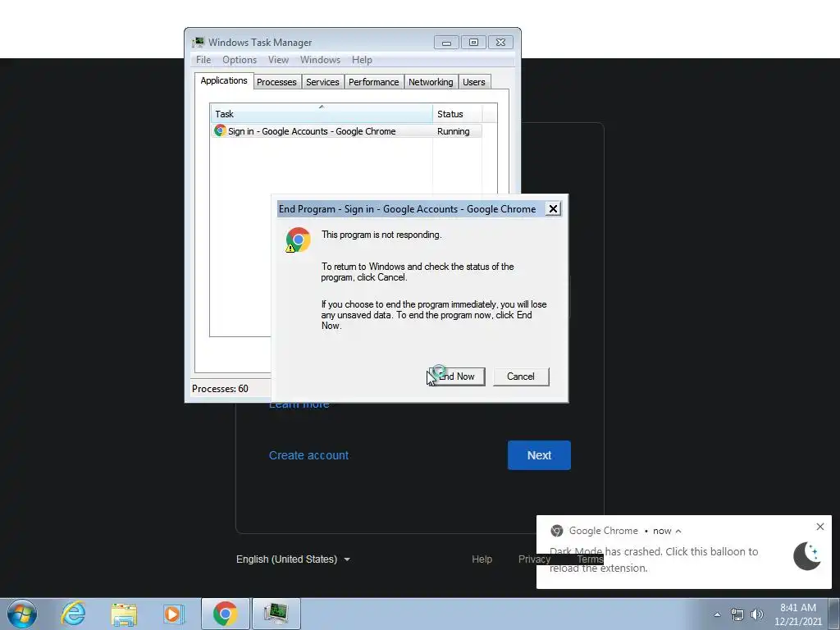The height and width of the screenshot is (630, 840).
Task: Minimize the Windows Task Manager window
Action: click(446, 43)
